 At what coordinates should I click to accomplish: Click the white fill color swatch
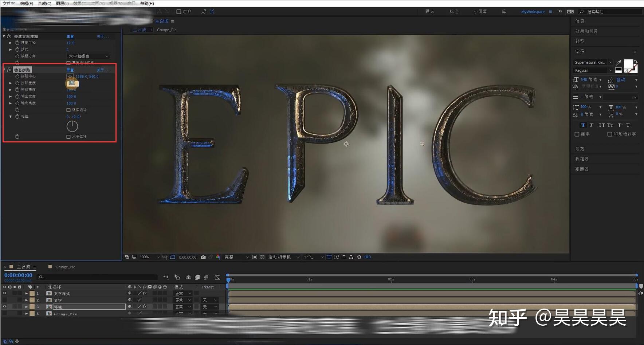tap(628, 64)
